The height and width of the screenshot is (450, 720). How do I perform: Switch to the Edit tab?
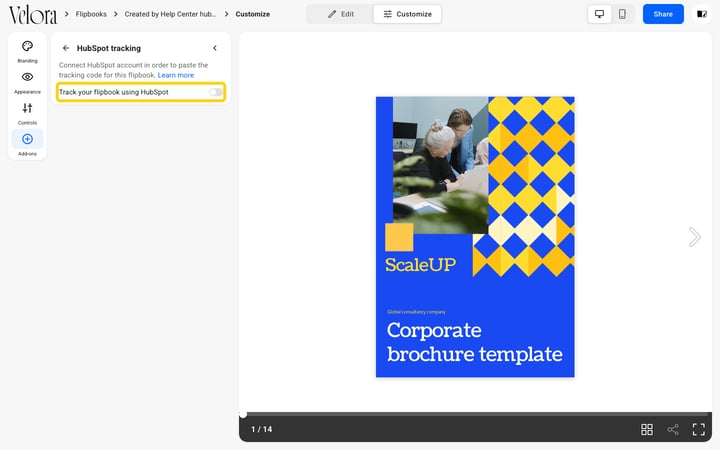pyautogui.click(x=341, y=14)
